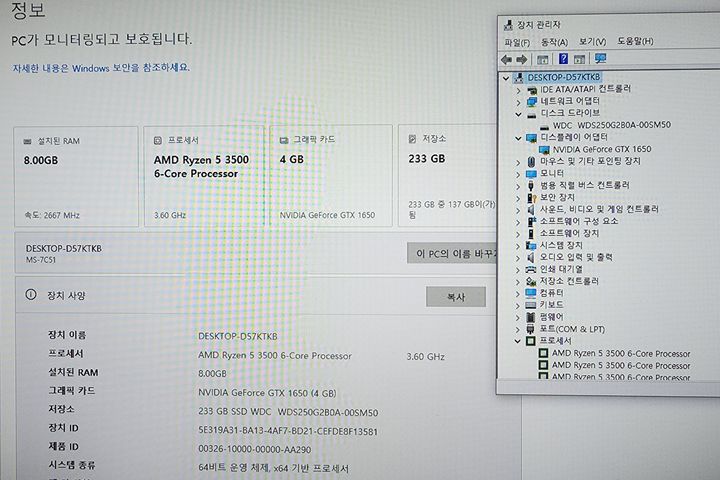Select the NVIDIA GeForce GTX 1650 tree label
The height and width of the screenshot is (480, 720).
click(x=602, y=149)
